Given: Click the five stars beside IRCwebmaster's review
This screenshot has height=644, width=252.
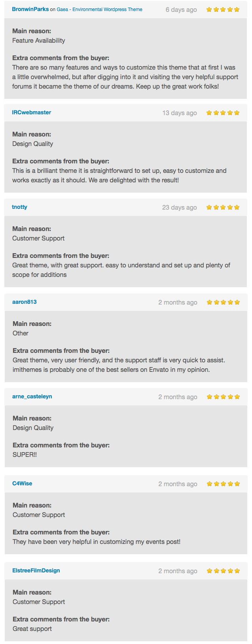Looking at the screenshot, I should [x=223, y=113].
